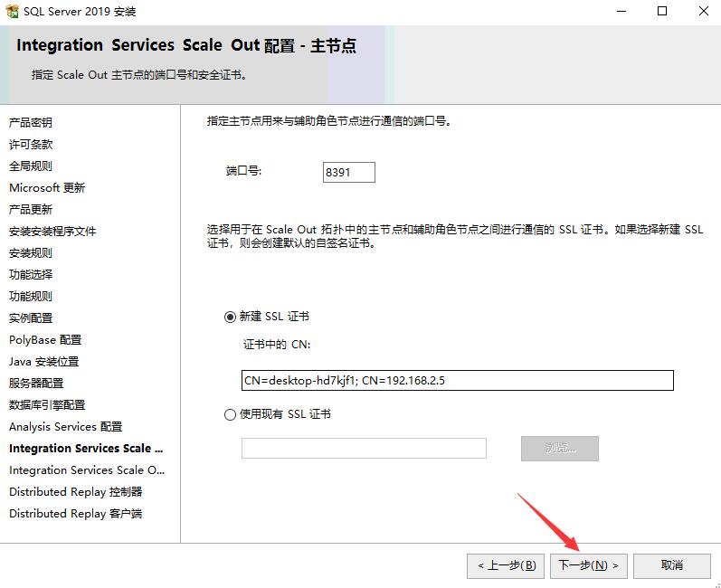
Task: Select the Distributed Replay 控制器 step
Action: click(76, 492)
